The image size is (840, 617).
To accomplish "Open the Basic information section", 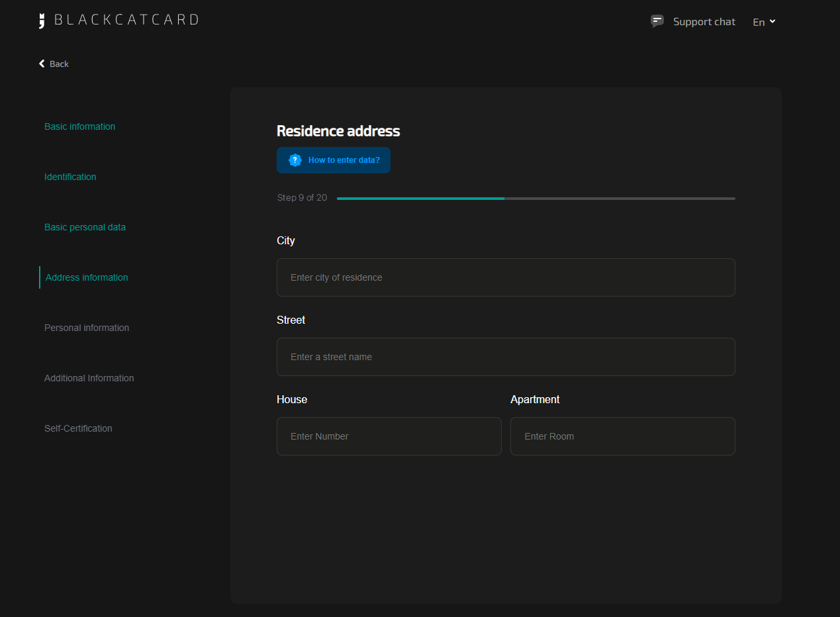I will tap(79, 126).
